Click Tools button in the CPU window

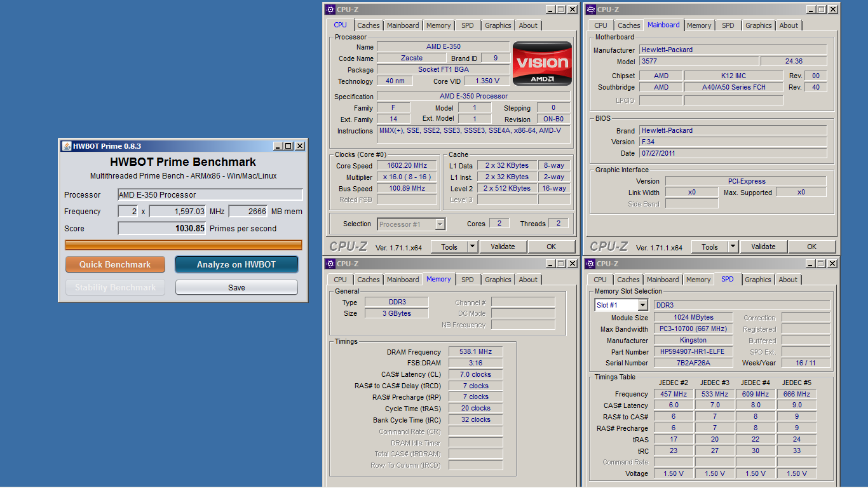pyautogui.click(x=449, y=247)
